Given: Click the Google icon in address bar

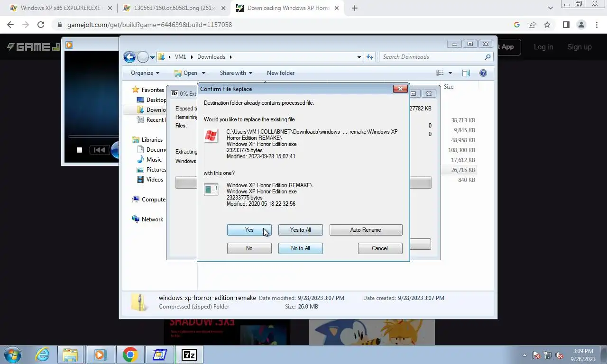Looking at the screenshot, I should click(517, 25).
